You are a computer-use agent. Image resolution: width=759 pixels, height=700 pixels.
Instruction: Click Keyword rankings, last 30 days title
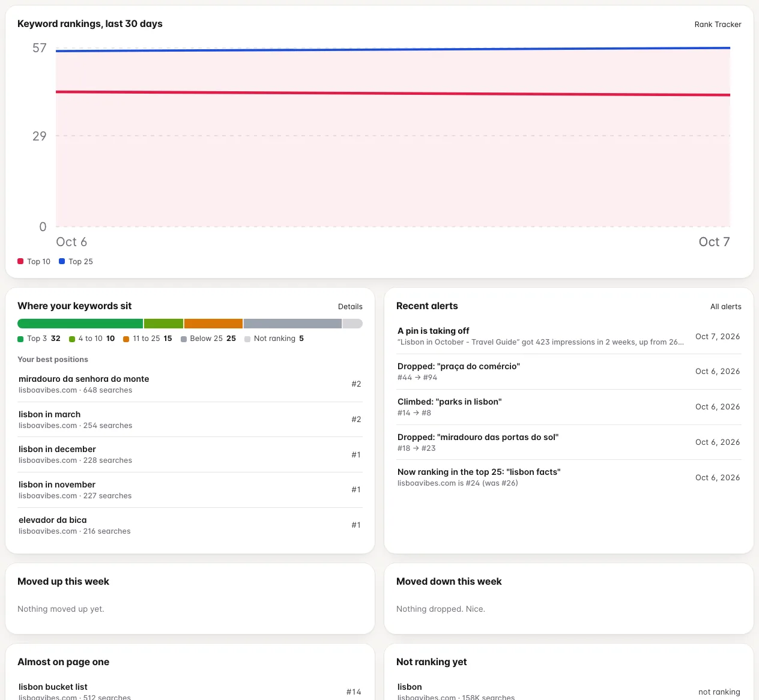(90, 24)
